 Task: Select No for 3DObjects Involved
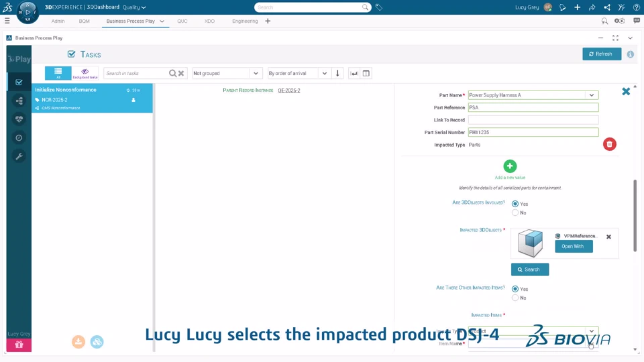(x=515, y=213)
